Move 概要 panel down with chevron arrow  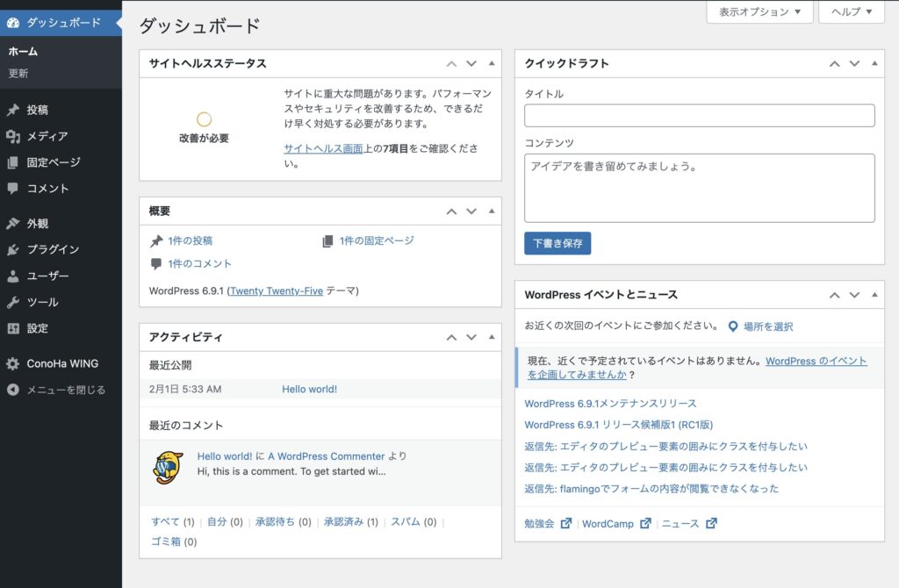(471, 212)
